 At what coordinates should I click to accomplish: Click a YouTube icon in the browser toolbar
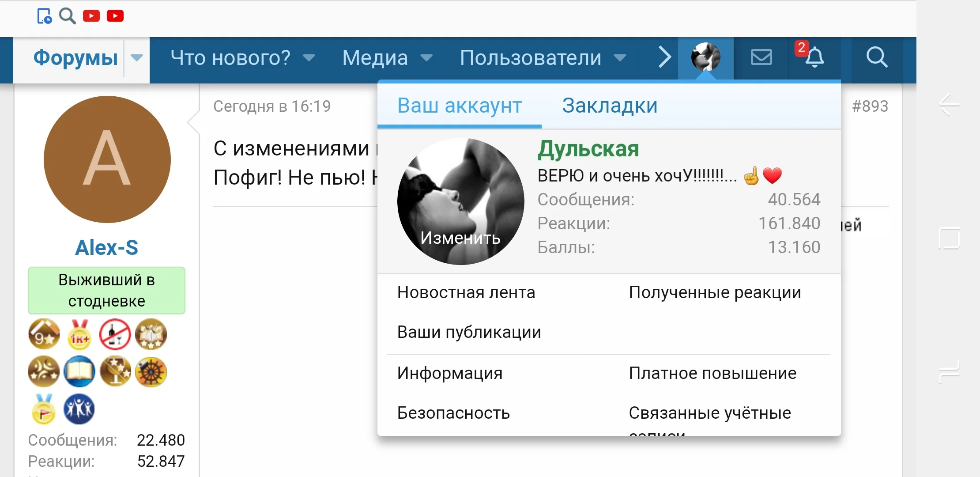(x=91, y=15)
